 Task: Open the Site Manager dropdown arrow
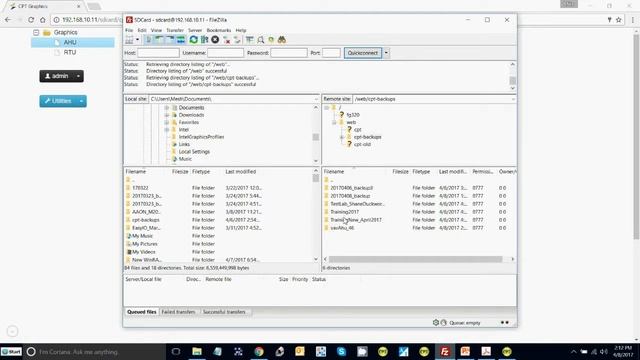coord(138,40)
